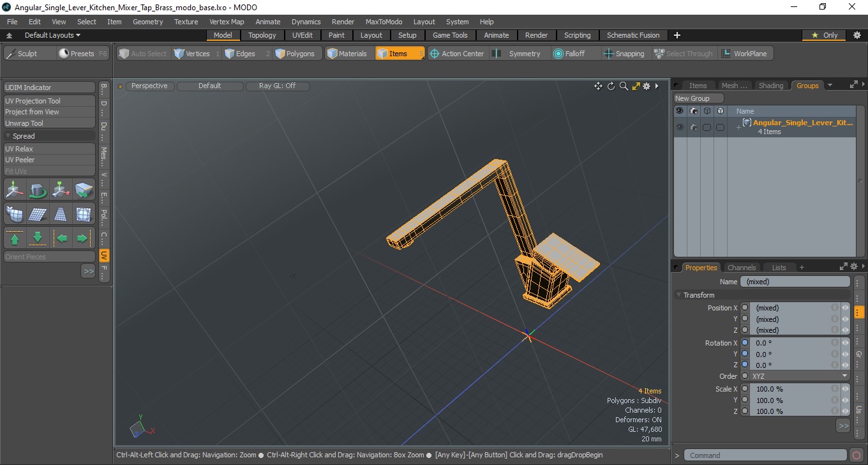Click the spherical UV grid icon
This screenshot has height=465, width=868.
coord(84,214)
